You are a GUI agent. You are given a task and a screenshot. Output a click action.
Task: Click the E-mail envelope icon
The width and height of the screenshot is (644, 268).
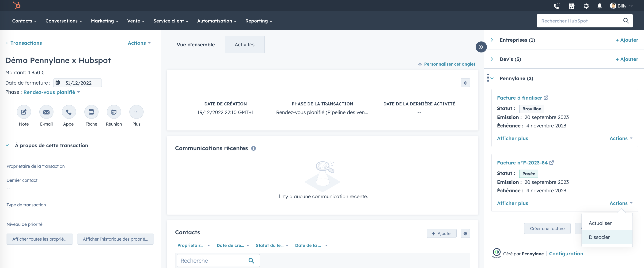(x=46, y=112)
